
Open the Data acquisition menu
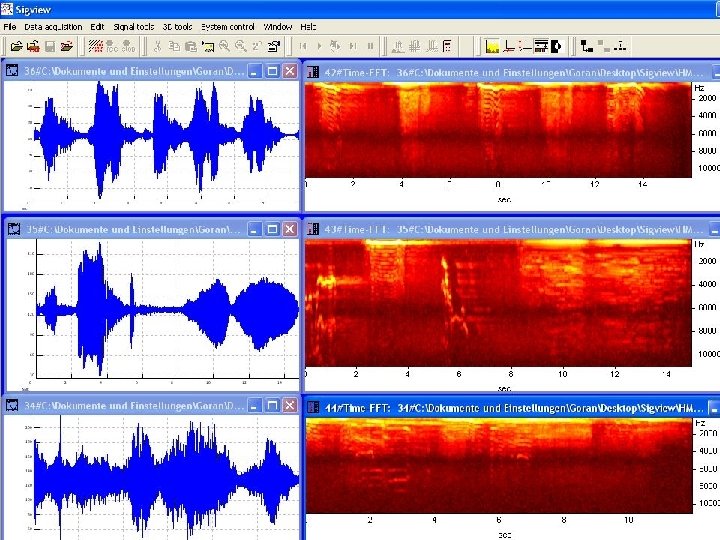53,27
